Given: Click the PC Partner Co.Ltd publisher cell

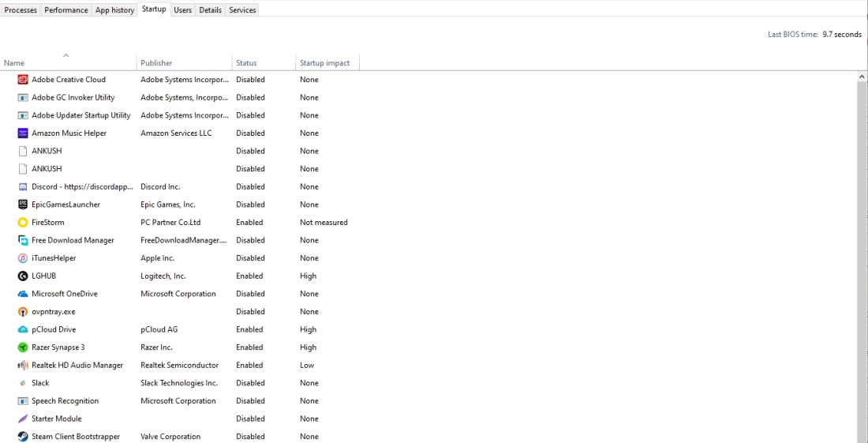Looking at the screenshot, I should coord(170,223).
